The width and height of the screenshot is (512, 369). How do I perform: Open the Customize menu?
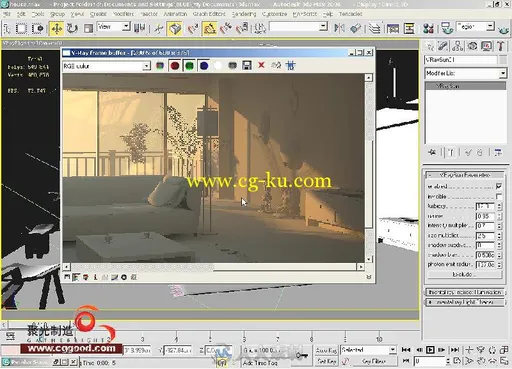275,14
